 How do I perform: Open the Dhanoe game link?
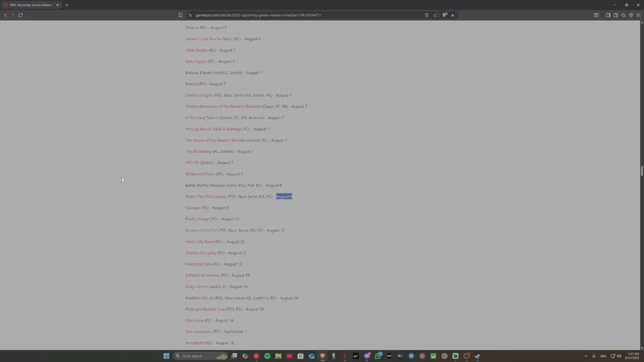tap(192, 28)
